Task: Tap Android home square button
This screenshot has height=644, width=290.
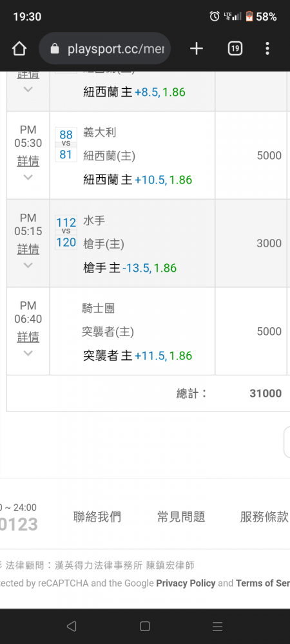Action: coord(144,627)
